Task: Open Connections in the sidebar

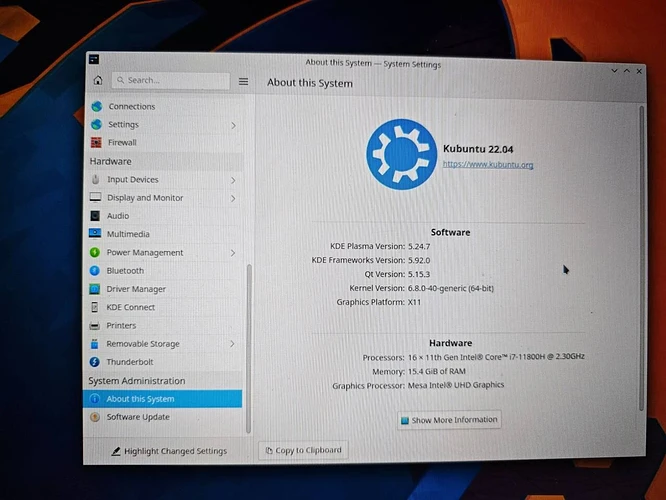Action: pos(131,107)
